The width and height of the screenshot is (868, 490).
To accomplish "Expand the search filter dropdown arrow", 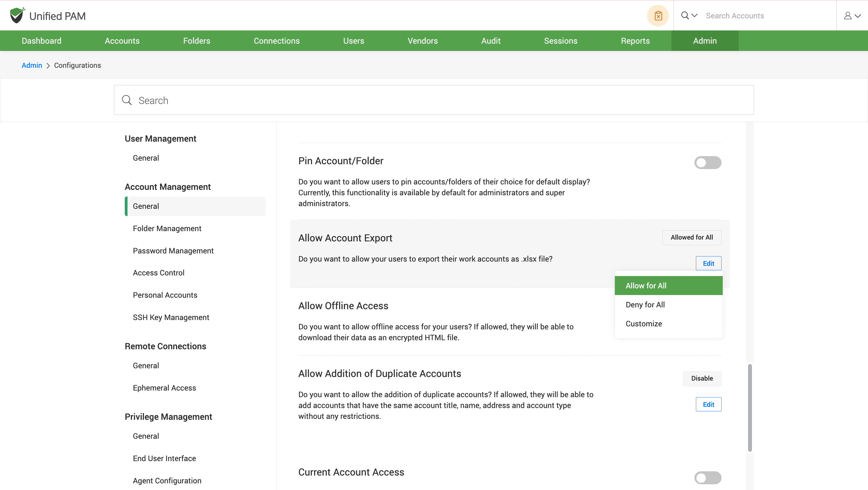I will click(694, 15).
